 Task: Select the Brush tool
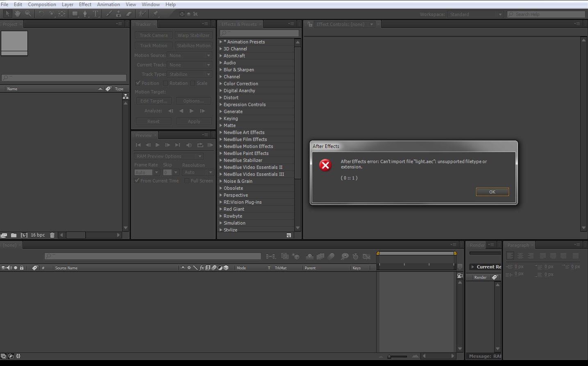[109, 14]
